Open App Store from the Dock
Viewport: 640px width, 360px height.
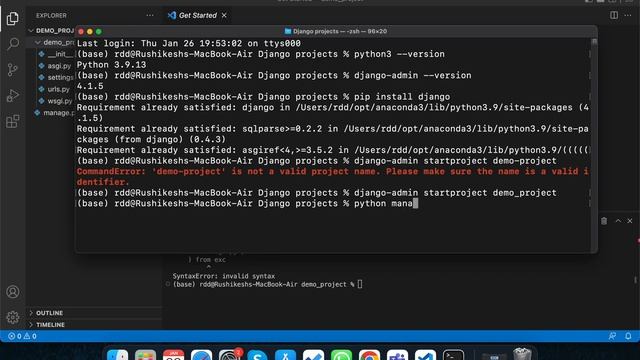click(x=285, y=355)
